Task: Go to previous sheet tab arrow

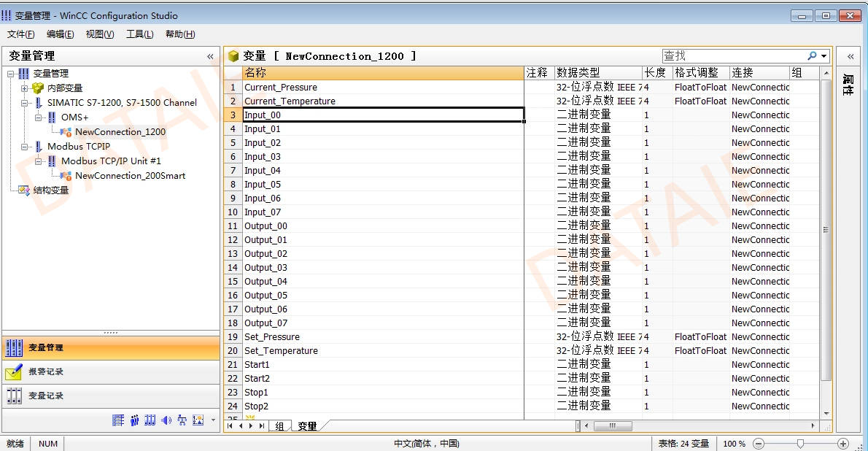Action: [x=241, y=426]
